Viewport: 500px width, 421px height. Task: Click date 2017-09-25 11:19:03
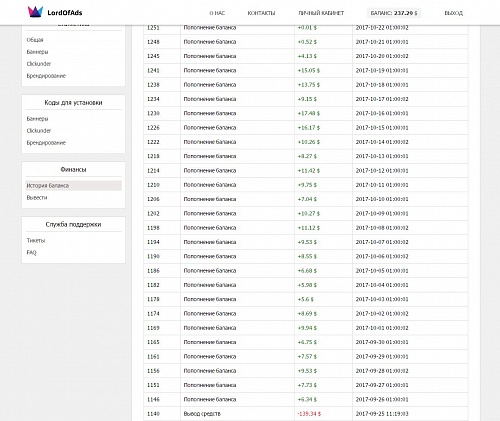click(x=382, y=414)
